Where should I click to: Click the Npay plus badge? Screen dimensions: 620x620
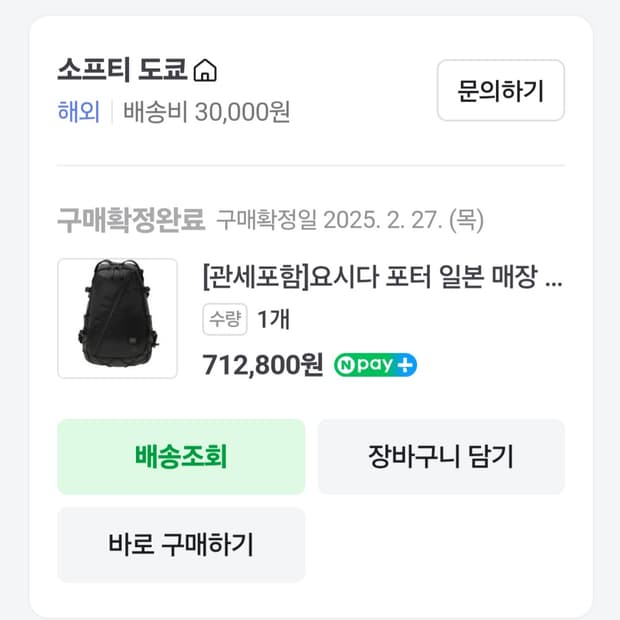click(x=375, y=365)
